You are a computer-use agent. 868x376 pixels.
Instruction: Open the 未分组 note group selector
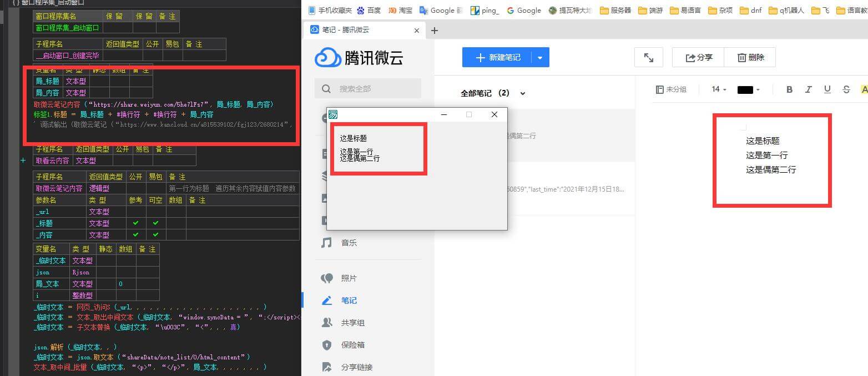pos(671,89)
